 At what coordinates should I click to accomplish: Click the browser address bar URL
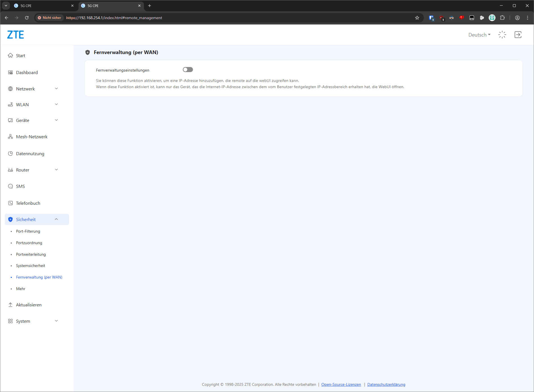click(114, 18)
